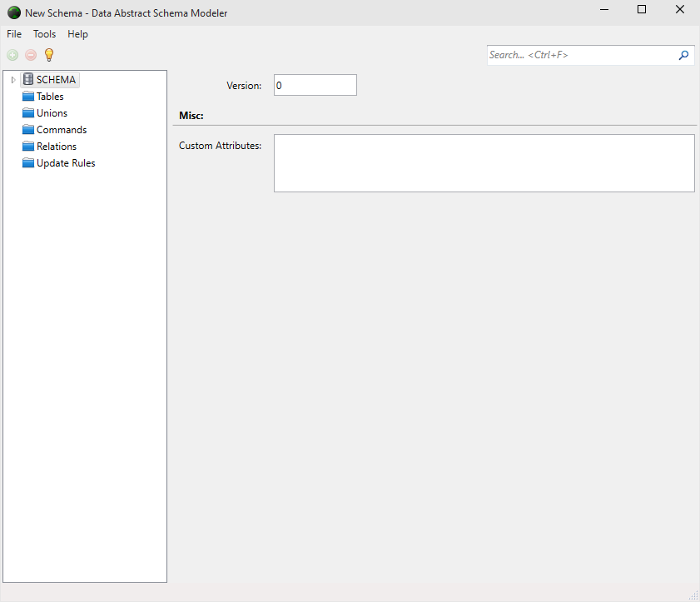Click the green add item toolbar icon
Screen dimensions: 700x602
point(12,55)
